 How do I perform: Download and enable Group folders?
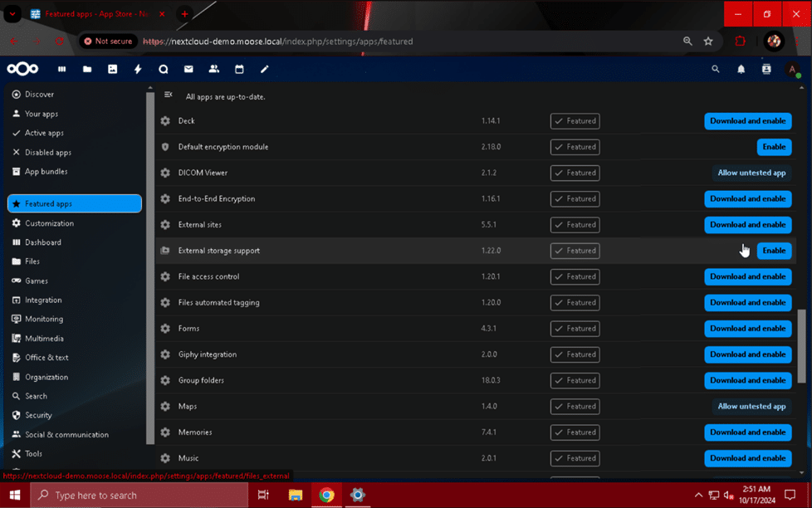click(748, 380)
